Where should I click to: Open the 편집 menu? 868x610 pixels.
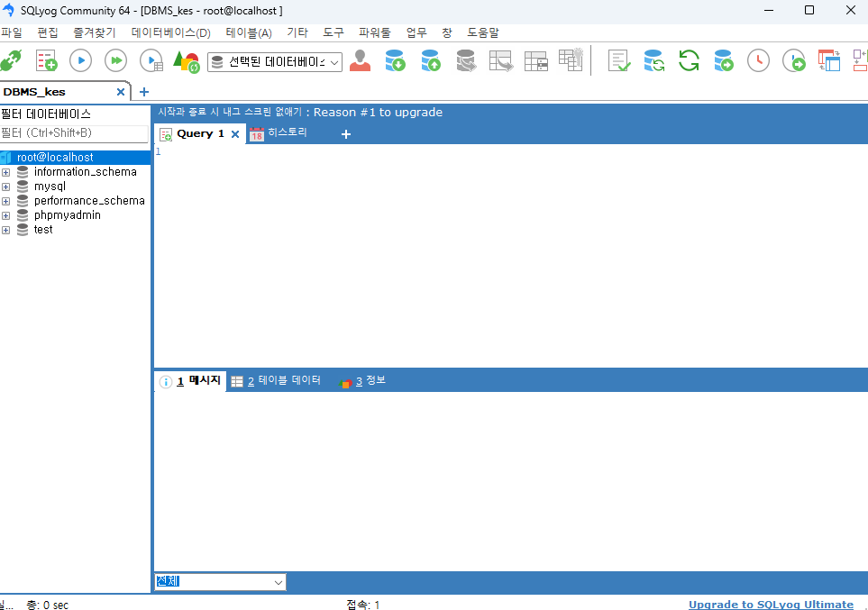coord(48,32)
